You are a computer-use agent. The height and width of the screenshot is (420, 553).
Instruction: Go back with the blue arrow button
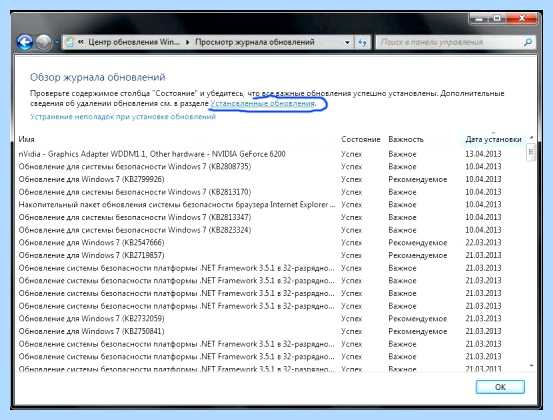coord(25,42)
